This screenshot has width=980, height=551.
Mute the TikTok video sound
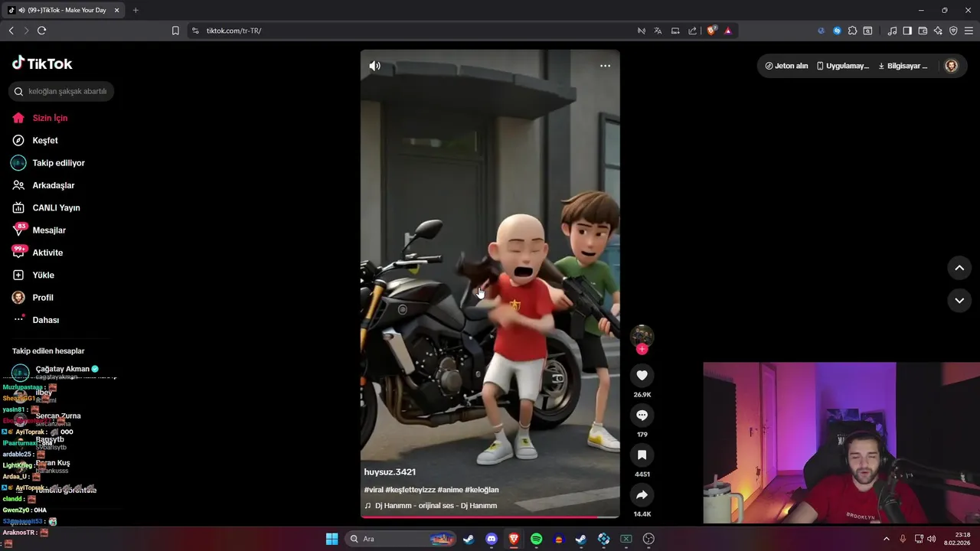coord(374,66)
